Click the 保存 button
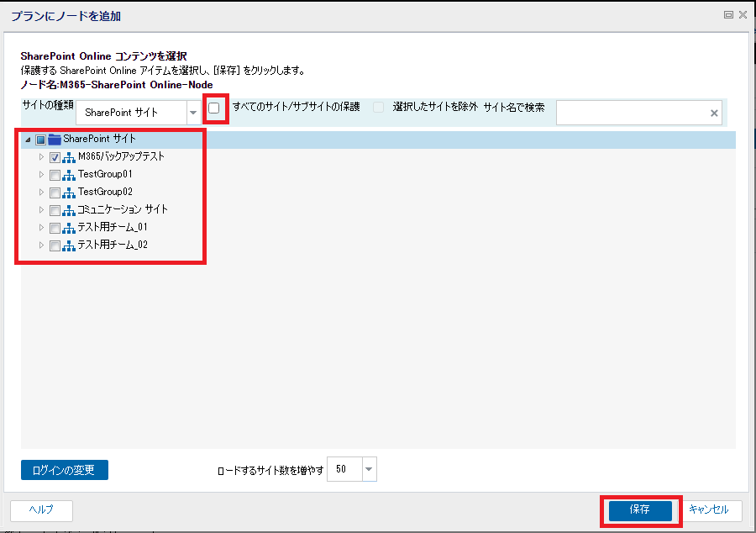756x533 pixels. tap(640, 510)
